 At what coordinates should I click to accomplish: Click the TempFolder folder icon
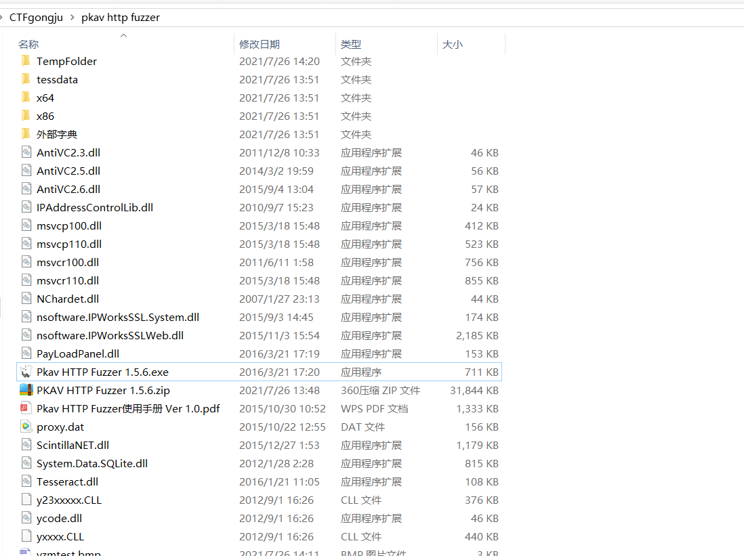(x=26, y=61)
